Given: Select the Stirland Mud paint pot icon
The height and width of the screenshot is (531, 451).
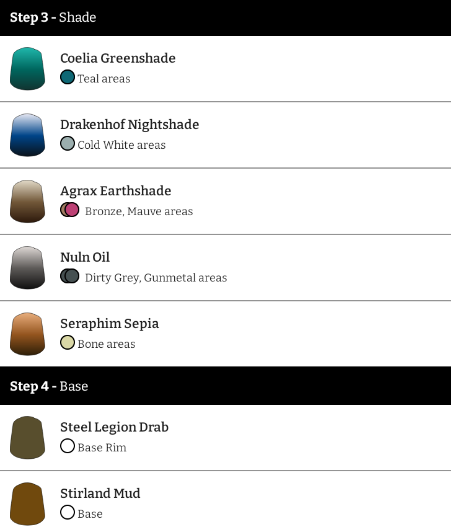Looking at the screenshot, I should coord(27,504).
